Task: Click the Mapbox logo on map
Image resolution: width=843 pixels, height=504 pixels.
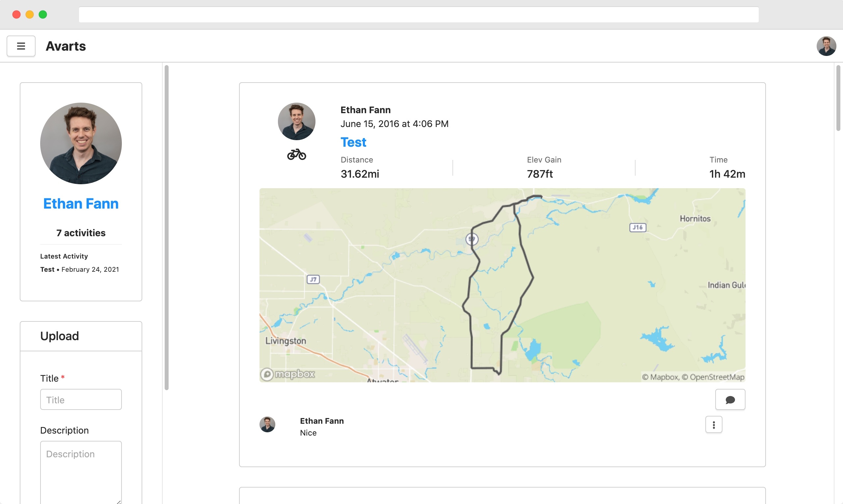Action: pyautogui.click(x=288, y=374)
